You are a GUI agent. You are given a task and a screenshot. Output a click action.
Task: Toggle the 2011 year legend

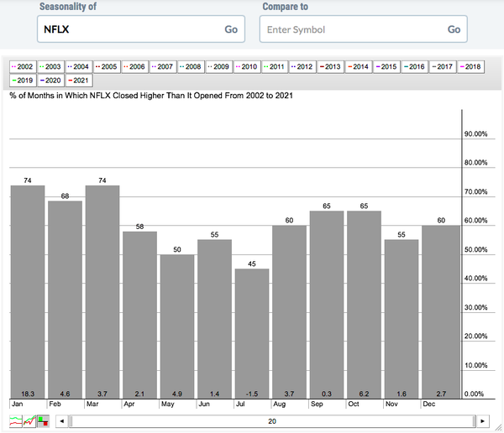point(275,67)
